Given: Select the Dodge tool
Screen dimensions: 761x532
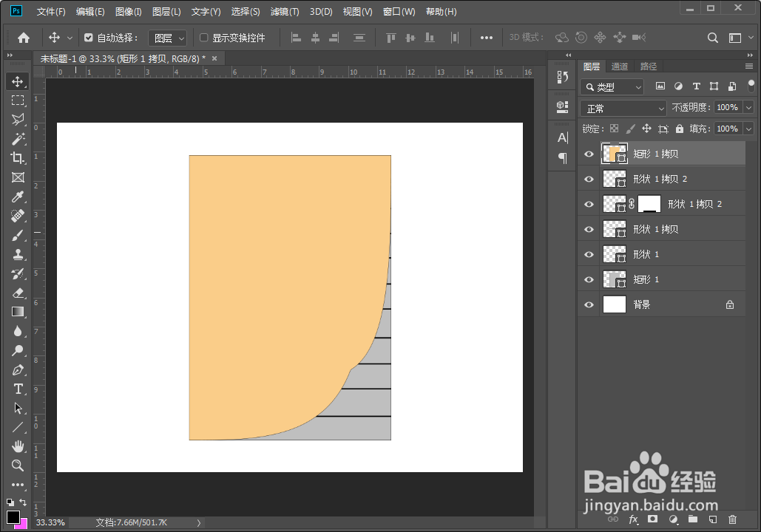Looking at the screenshot, I should [x=18, y=350].
